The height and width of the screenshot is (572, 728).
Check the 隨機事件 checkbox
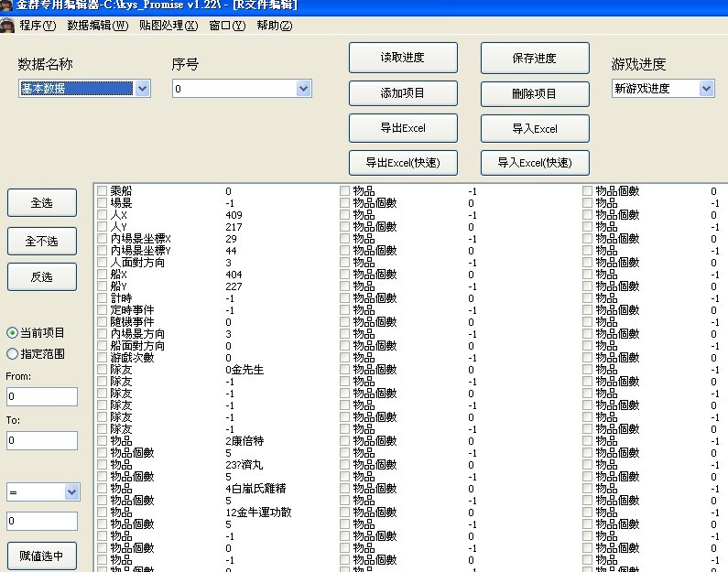(103, 322)
